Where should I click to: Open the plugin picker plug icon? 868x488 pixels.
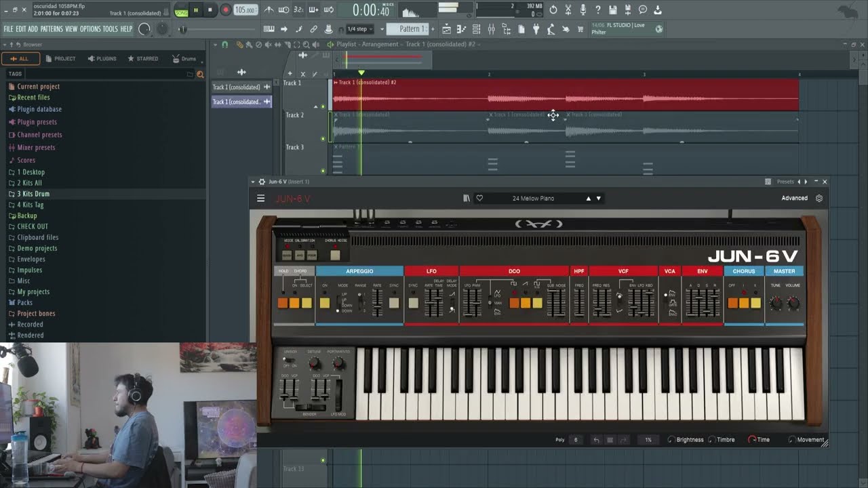click(536, 29)
